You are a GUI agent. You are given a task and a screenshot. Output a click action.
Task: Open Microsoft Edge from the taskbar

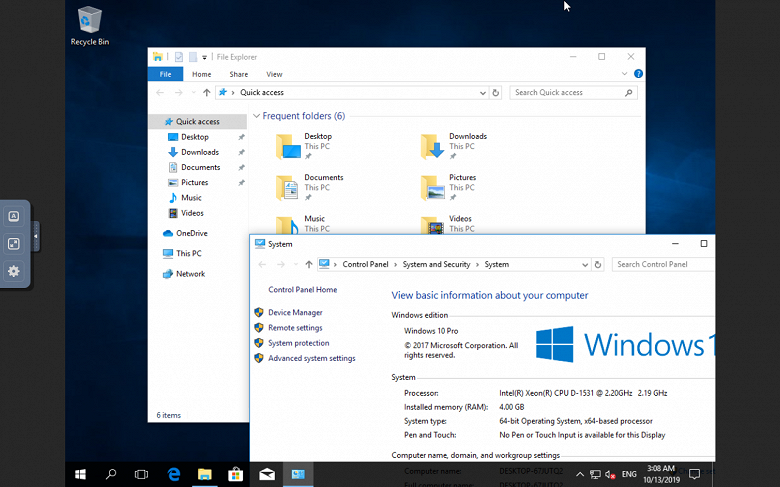(x=173, y=474)
